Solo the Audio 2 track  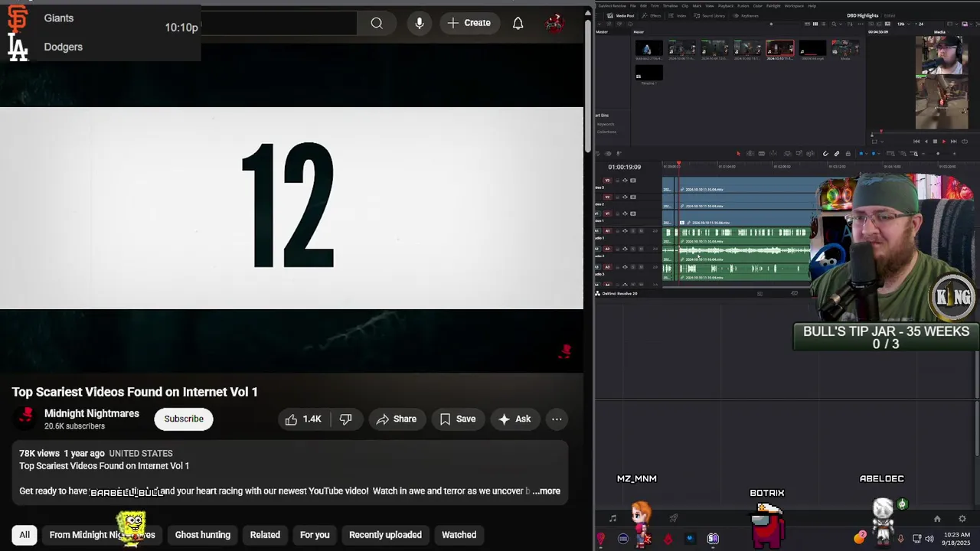[x=633, y=249]
